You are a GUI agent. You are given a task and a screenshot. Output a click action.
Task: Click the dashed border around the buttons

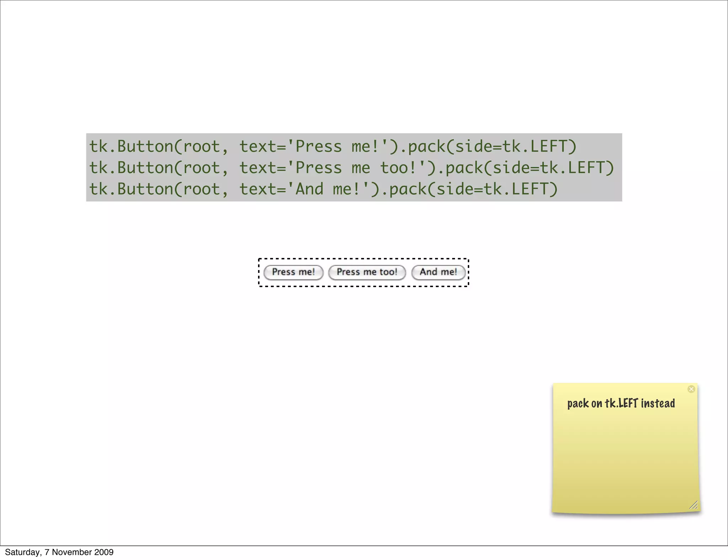[x=363, y=259]
